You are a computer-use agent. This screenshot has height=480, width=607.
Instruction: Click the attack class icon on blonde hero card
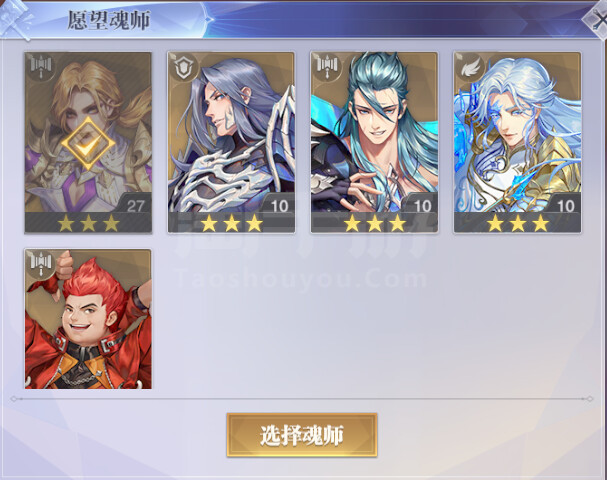point(41,68)
